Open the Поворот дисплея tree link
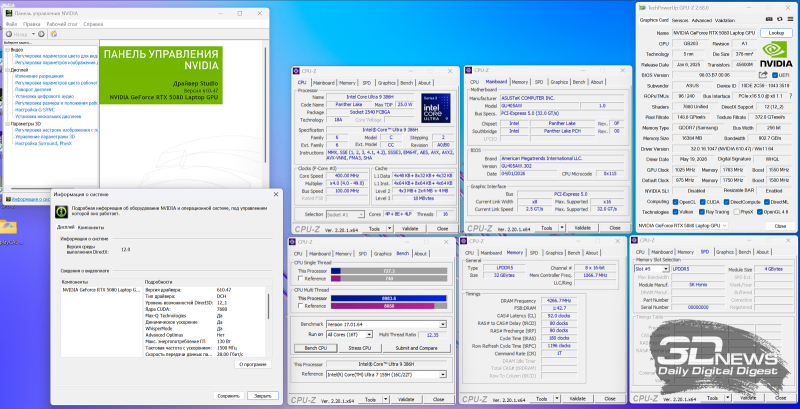800x409 pixels. (34, 89)
